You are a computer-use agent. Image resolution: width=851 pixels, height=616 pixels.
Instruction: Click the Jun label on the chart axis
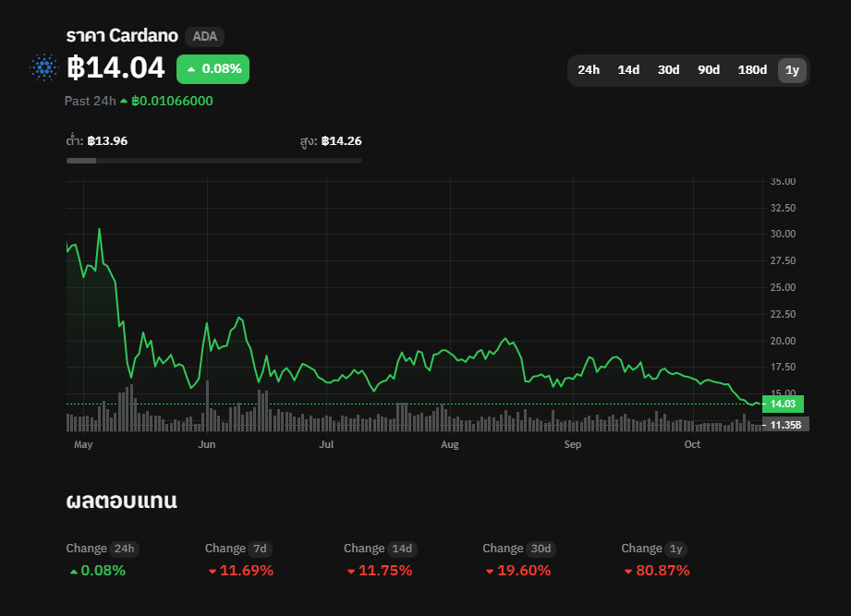click(x=207, y=444)
